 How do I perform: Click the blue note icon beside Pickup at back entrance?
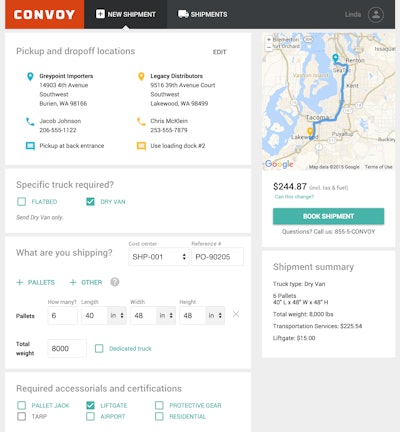pos(30,146)
